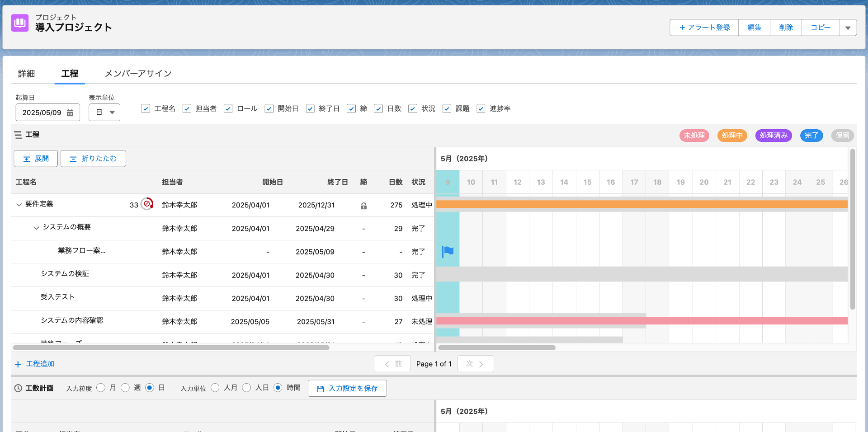The image size is (868, 432).
Task: Click the red prohibited icon on 要件定義
Action: [x=147, y=204]
